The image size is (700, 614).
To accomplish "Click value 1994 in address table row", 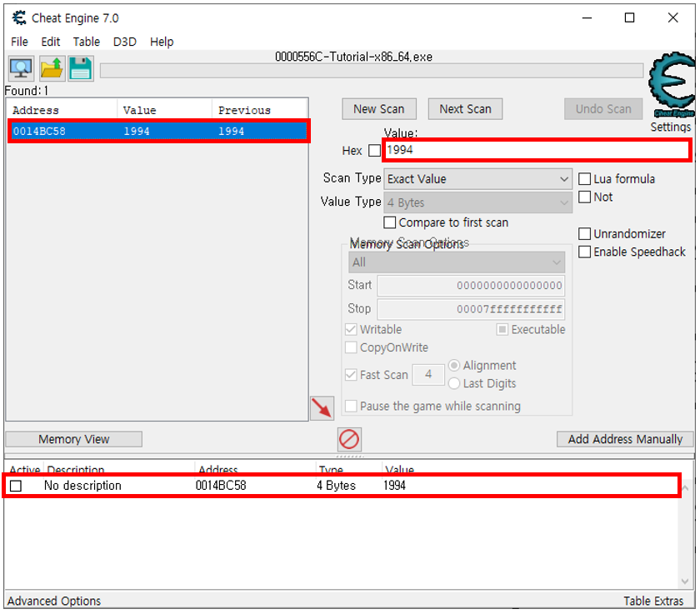I will (x=395, y=486).
